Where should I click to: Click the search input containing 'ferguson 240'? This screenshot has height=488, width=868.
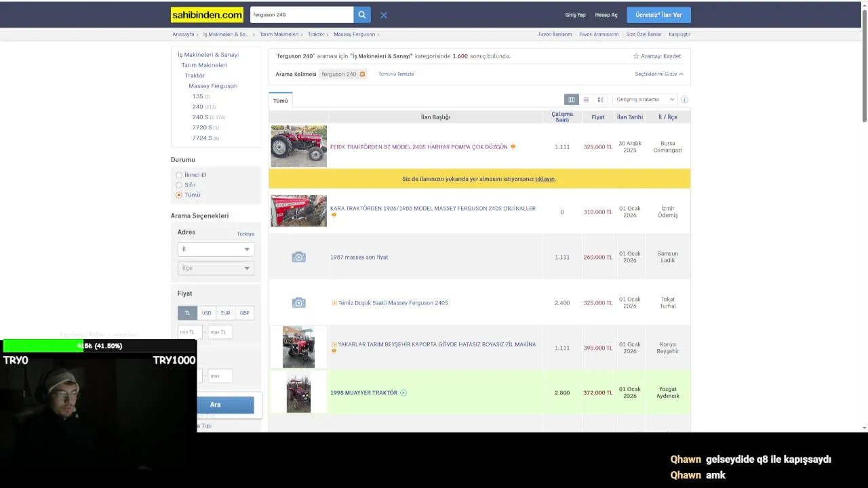(302, 14)
